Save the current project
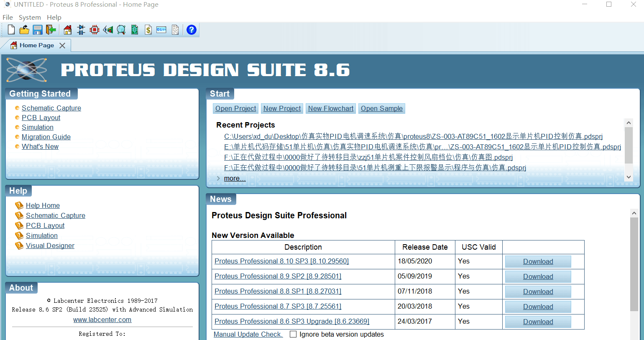The image size is (644, 340). click(38, 30)
